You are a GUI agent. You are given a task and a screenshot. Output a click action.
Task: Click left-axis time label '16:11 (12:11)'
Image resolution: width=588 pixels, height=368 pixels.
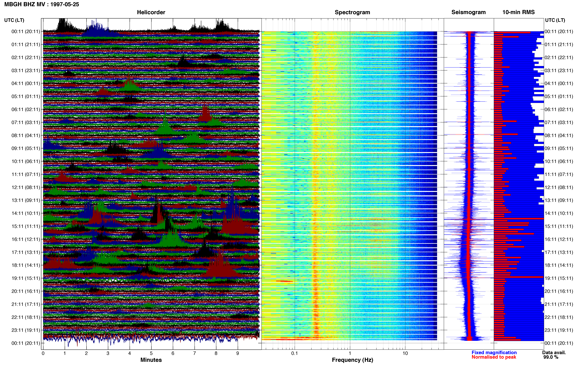(26, 239)
